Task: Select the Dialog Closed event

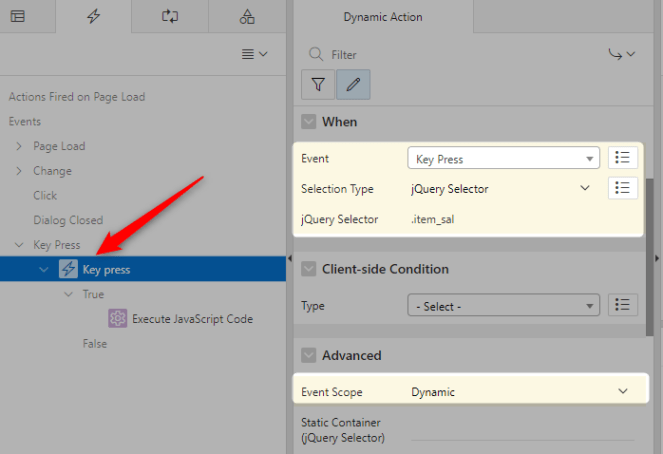Action: point(68,220)
